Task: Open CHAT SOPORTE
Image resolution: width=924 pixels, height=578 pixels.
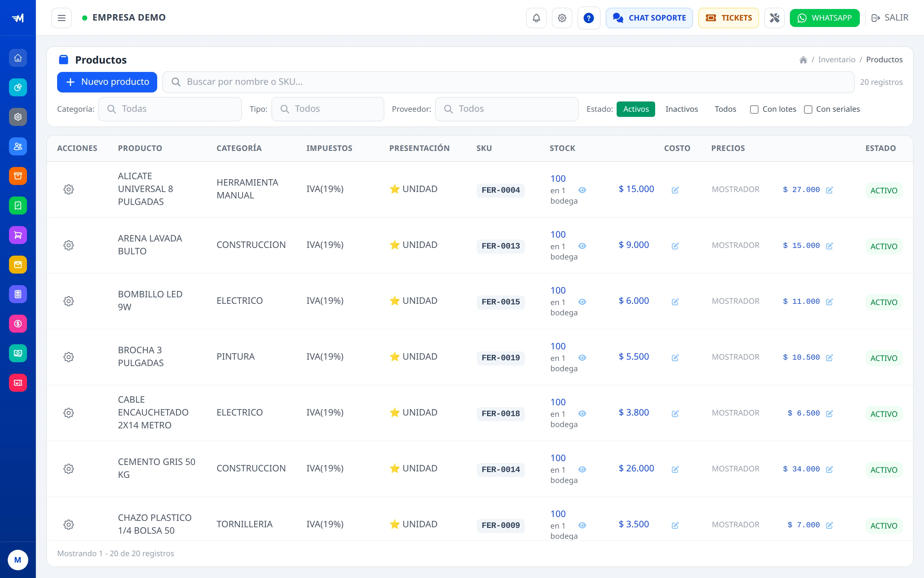Action: 649,18
